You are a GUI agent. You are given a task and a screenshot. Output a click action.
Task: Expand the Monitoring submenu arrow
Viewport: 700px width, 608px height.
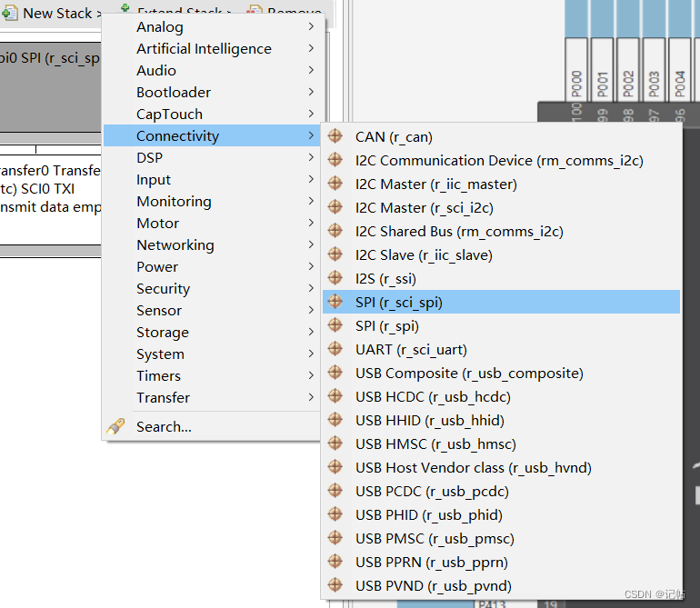(x=311, y=202)
